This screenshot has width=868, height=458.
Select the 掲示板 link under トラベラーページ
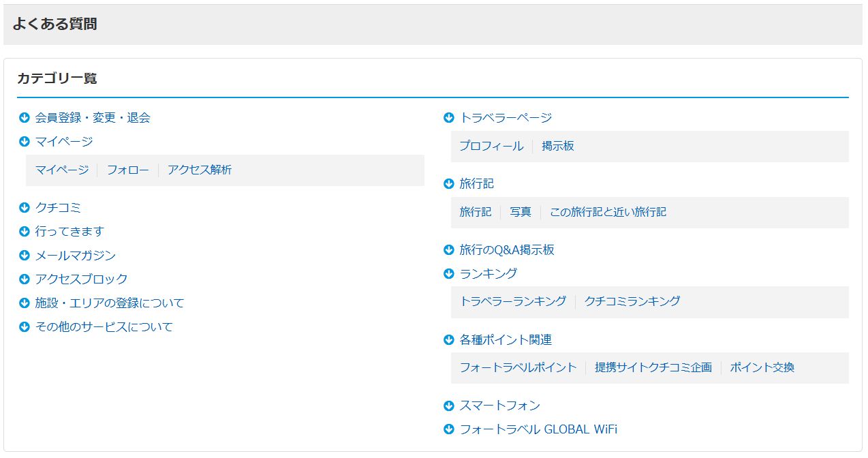point(558,147)
